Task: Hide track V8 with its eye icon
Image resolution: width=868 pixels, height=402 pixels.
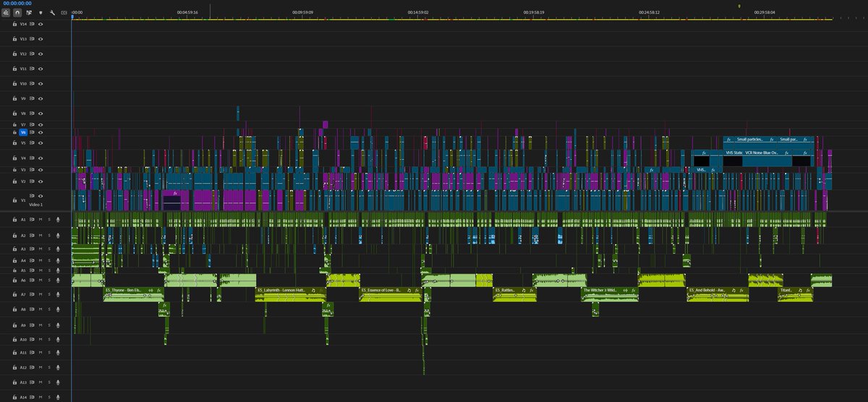Action: [41, 114]
